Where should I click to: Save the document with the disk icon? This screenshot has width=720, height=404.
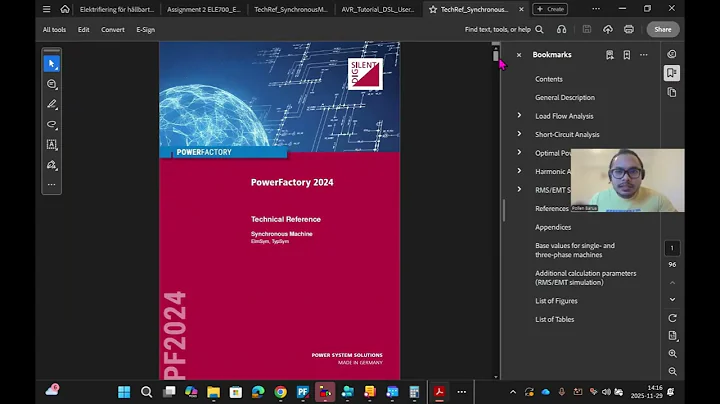point(587,29)
